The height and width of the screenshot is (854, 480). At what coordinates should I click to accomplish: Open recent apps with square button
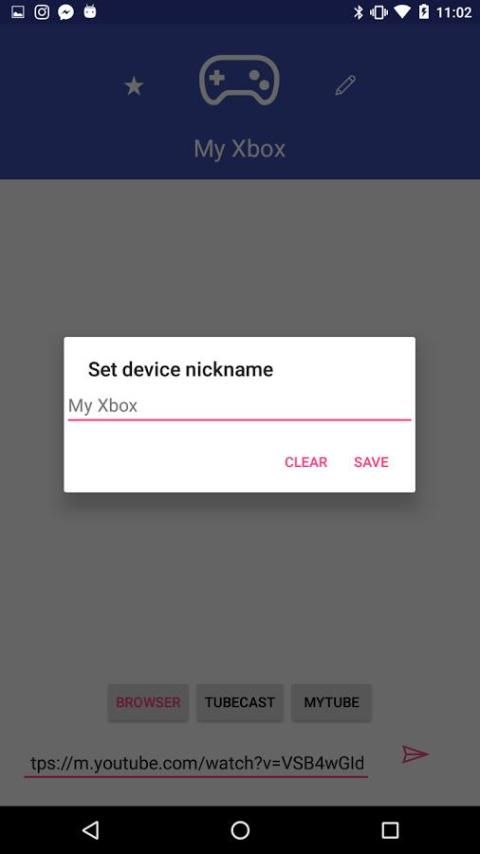[x=390, y=830]
